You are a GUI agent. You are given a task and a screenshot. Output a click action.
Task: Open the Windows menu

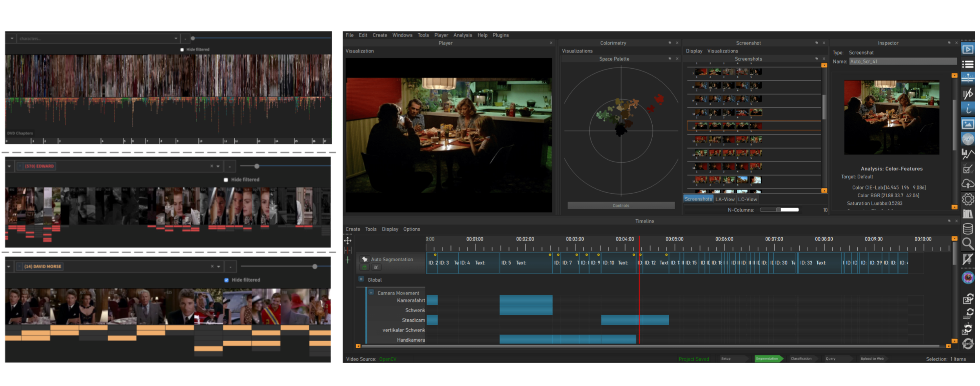pyautogui.click(x=403, y=35)
